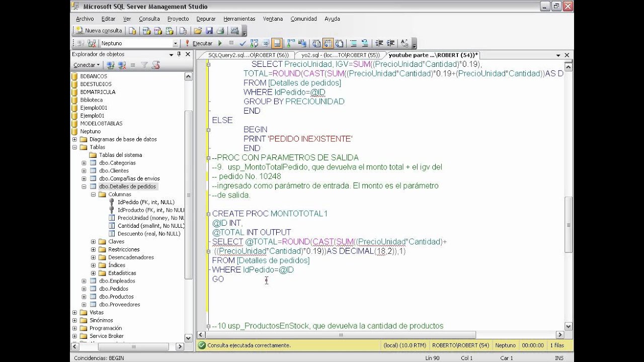Click the Database Engine Query icon
This screenshot has width=644, height=362.
click(132, 31)
